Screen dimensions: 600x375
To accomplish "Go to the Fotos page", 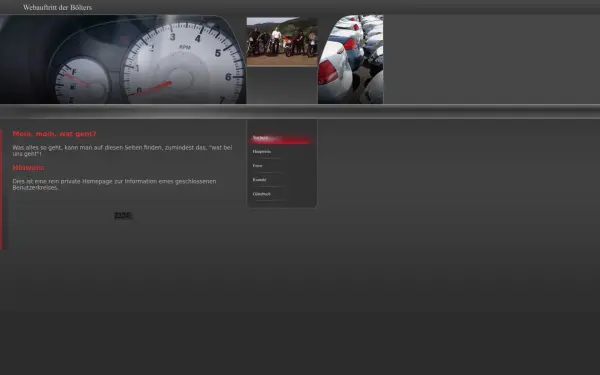I will pos(281,166).
